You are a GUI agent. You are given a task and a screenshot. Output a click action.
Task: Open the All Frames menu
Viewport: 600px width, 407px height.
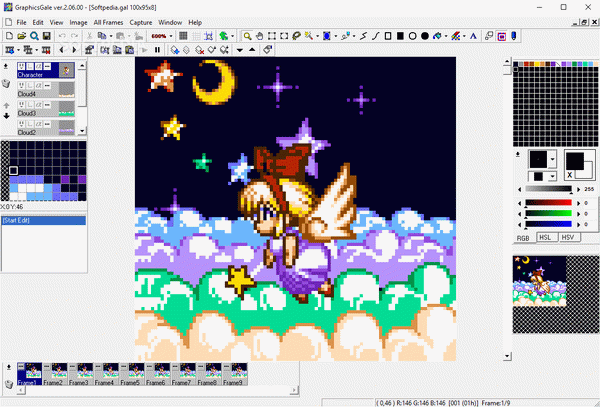tap(109, 21)
